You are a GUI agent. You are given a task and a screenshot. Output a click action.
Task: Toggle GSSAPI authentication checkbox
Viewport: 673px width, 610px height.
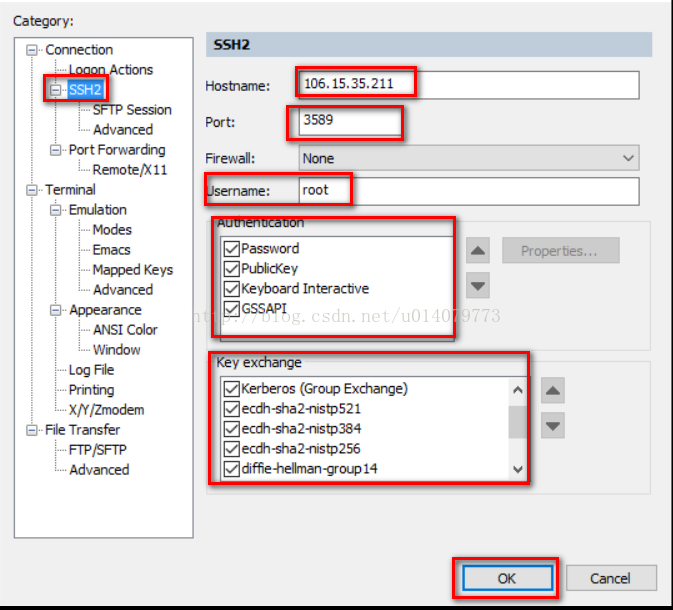coord(232,309)
